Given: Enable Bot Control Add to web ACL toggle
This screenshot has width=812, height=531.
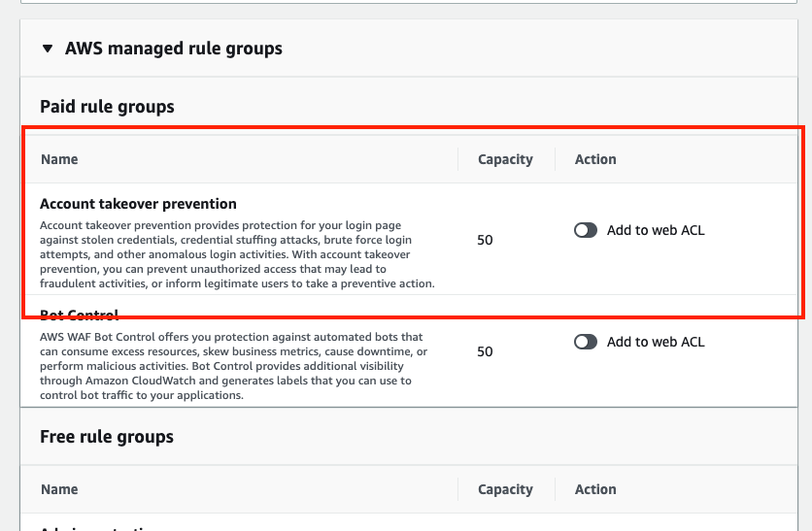Looking at the screenshot, I should pos(586,342).
